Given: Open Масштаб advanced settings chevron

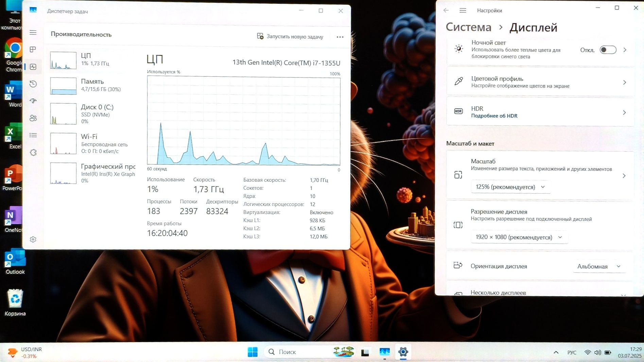Looking at the screenshot, I should click(624, 176).
